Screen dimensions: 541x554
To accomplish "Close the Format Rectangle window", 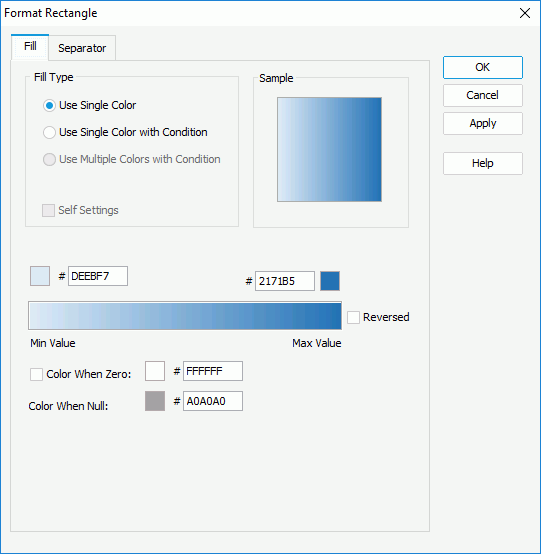I will pos(525,13).
